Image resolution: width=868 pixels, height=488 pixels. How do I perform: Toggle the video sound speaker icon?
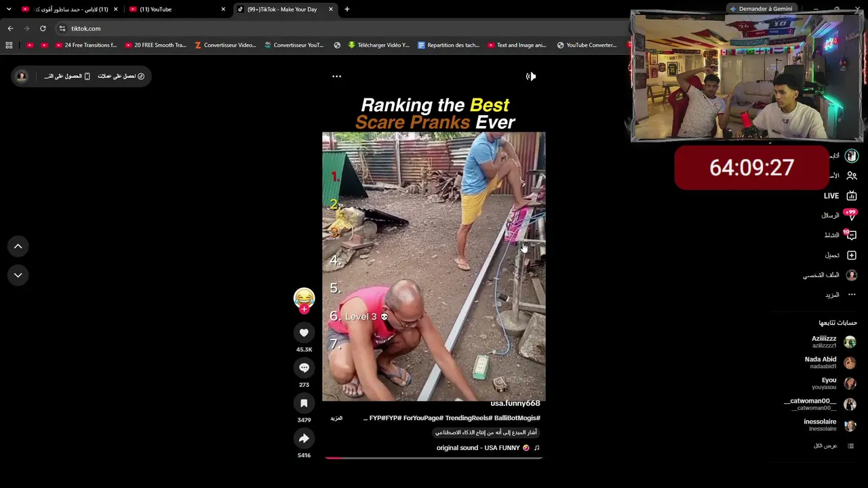click(x=531, y=77)
